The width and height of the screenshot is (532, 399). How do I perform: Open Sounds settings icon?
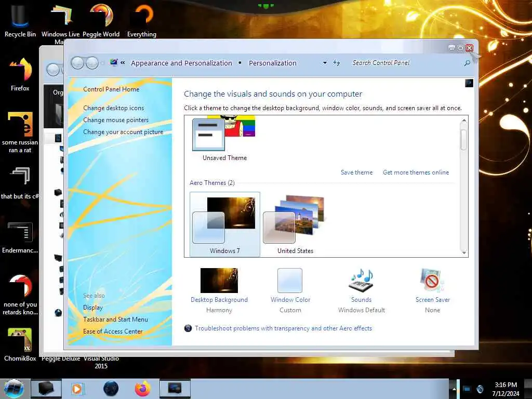[x=362, y=281]
